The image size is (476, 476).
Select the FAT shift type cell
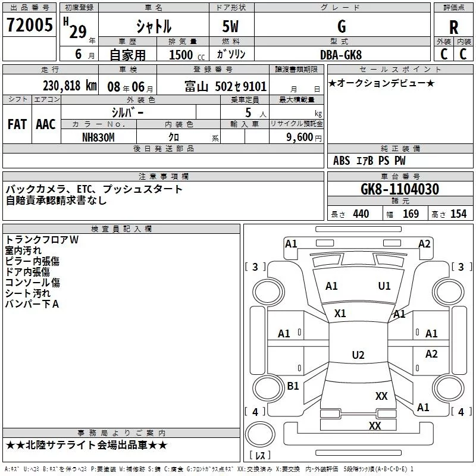(17, 124)
